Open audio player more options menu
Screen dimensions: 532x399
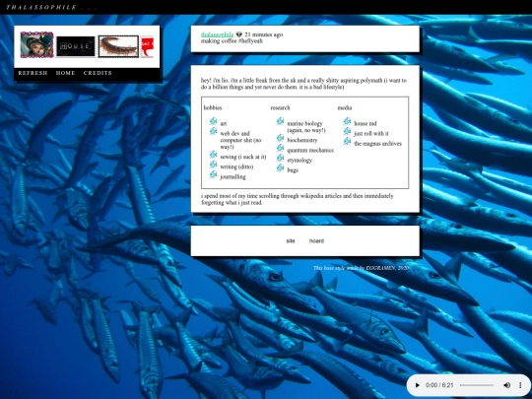click(520, 385)
